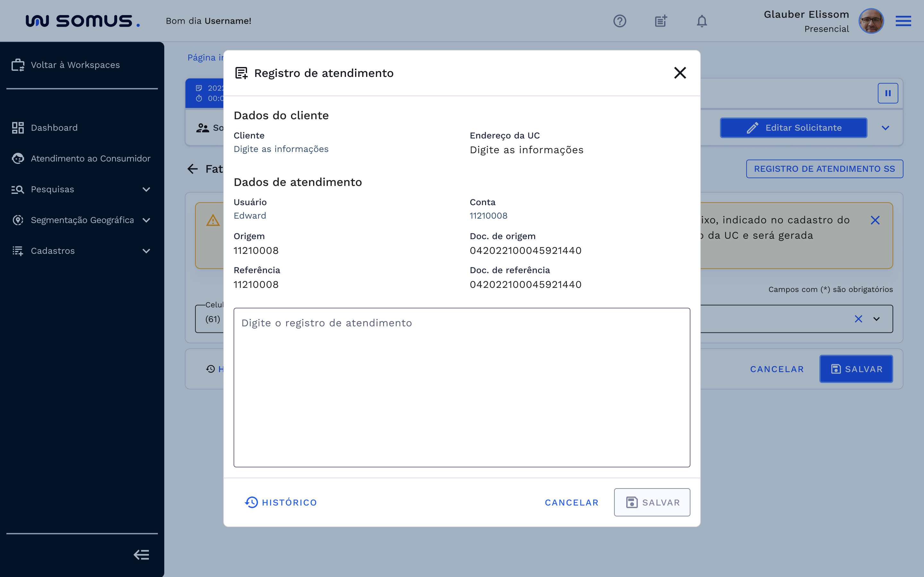Open the hamburger menu at top right
Image resolution: width=924 pixels, height=577 pixels.
[x=903, y=21]
